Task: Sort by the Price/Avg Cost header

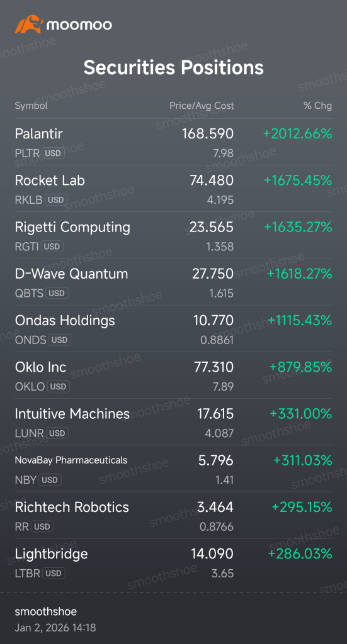Action: click(x=202, y=106)
